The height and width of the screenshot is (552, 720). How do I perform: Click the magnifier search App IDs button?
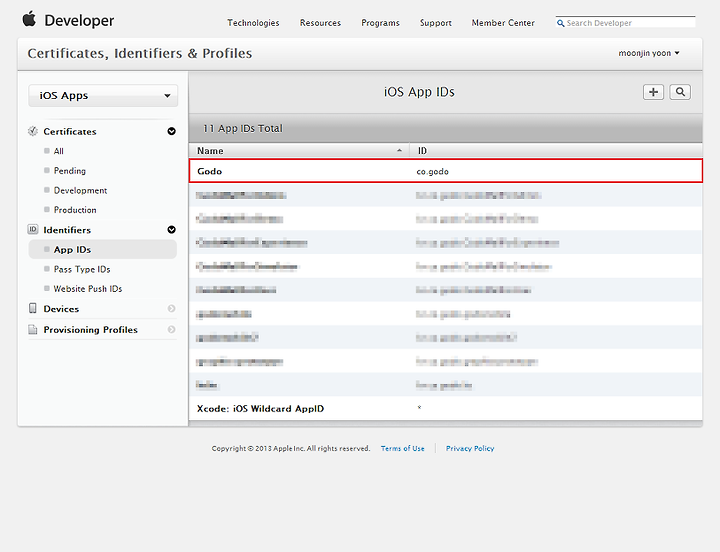pos(680,92)
